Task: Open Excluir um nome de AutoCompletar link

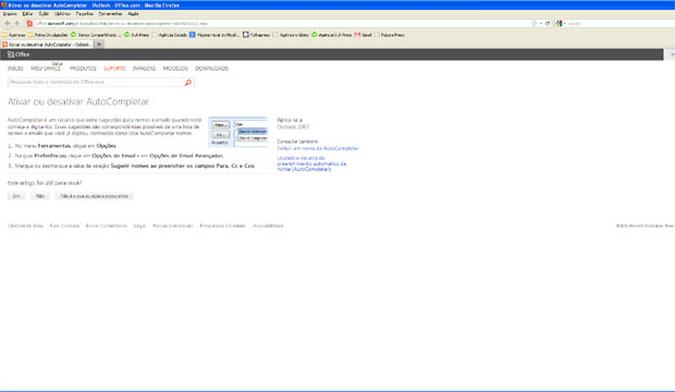Action: 318,148
